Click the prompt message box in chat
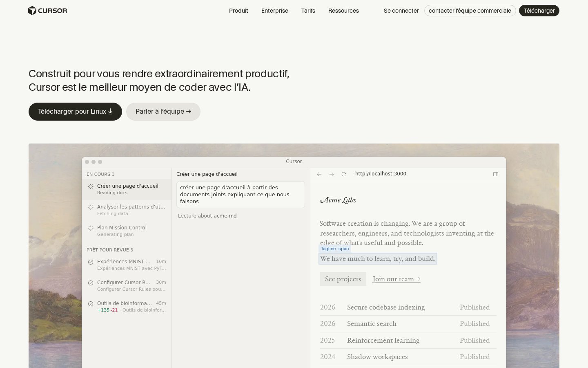This screenshot has width=588, height=368. pyautogui.click(x=241, y=195)
